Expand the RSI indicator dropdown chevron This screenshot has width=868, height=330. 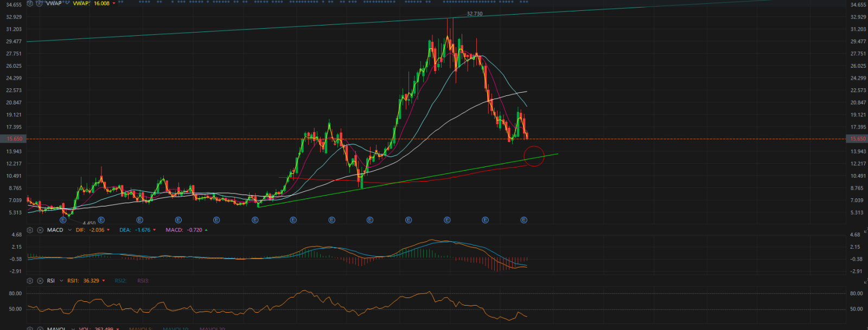pyautogui.click(x=60, y=281)
